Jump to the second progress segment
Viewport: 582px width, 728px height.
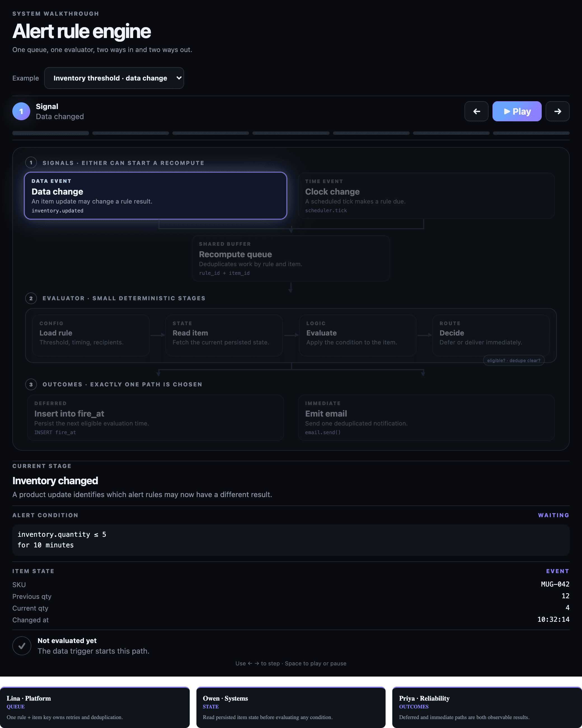coord(130,133)
